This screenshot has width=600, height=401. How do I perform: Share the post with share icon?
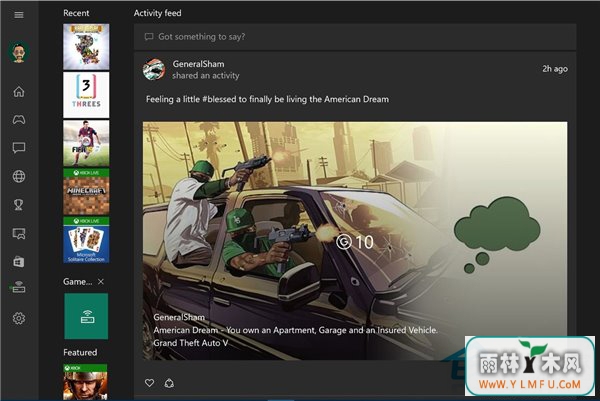coord(169,383)
